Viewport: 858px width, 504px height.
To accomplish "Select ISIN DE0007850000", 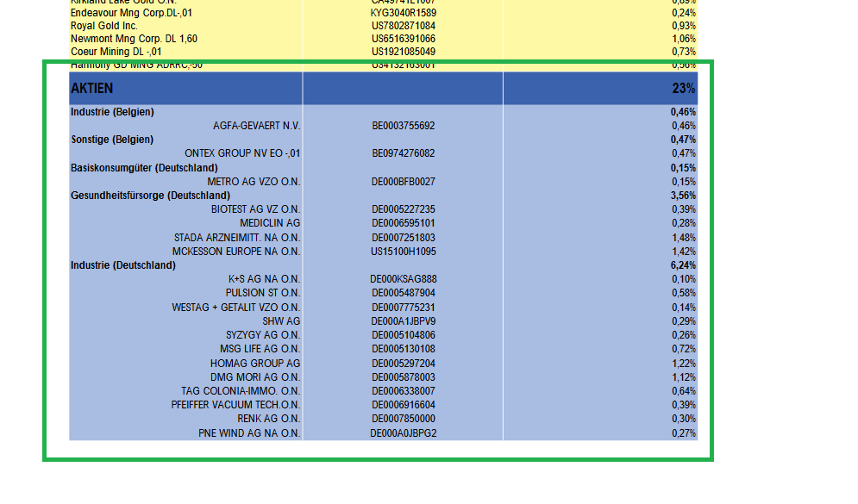I will 404,419.
